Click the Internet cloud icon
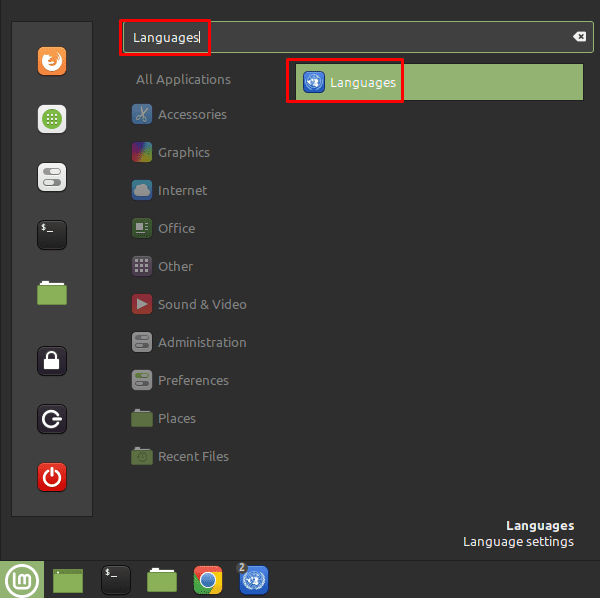 coord(142,190)
